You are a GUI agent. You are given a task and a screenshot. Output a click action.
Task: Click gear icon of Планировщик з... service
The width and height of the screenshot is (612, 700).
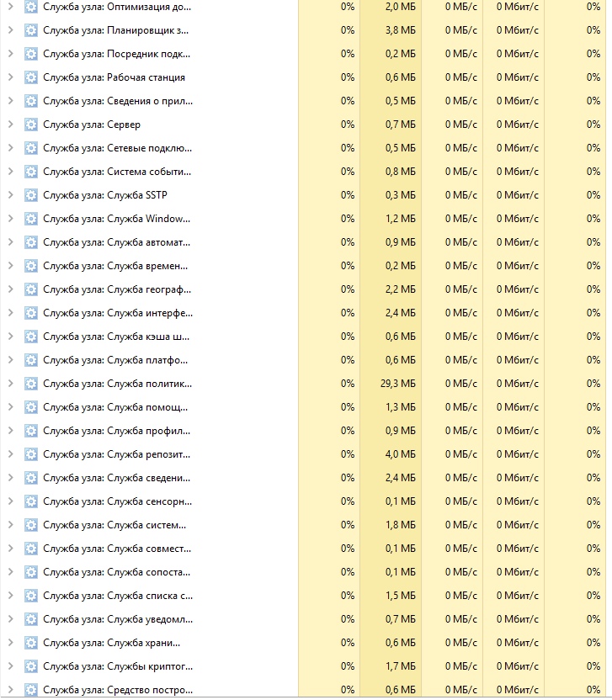[x=31, y=30]
